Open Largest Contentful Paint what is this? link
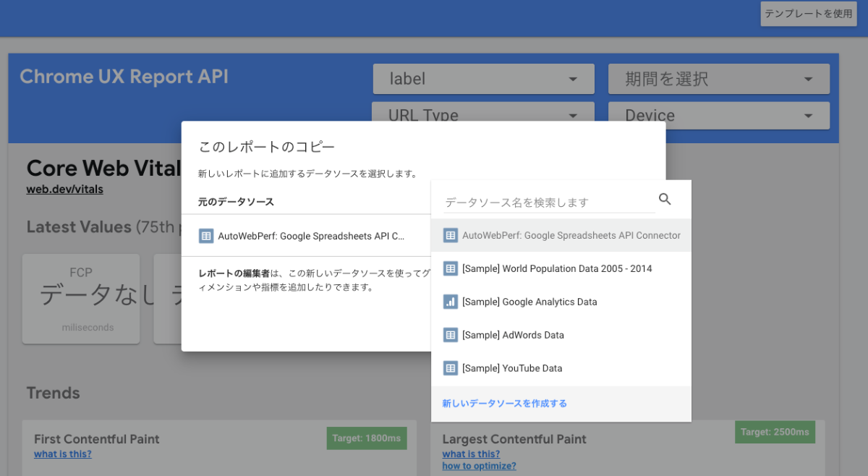This screenshot has width=868, height=476. point(471,454)
